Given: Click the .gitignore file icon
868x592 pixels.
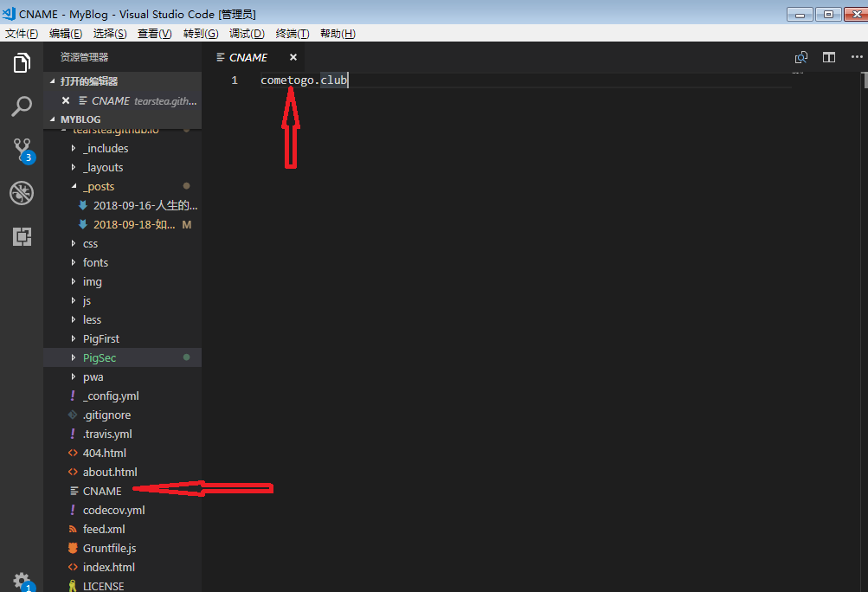Looking at the screenshot, I should [73, 415].
